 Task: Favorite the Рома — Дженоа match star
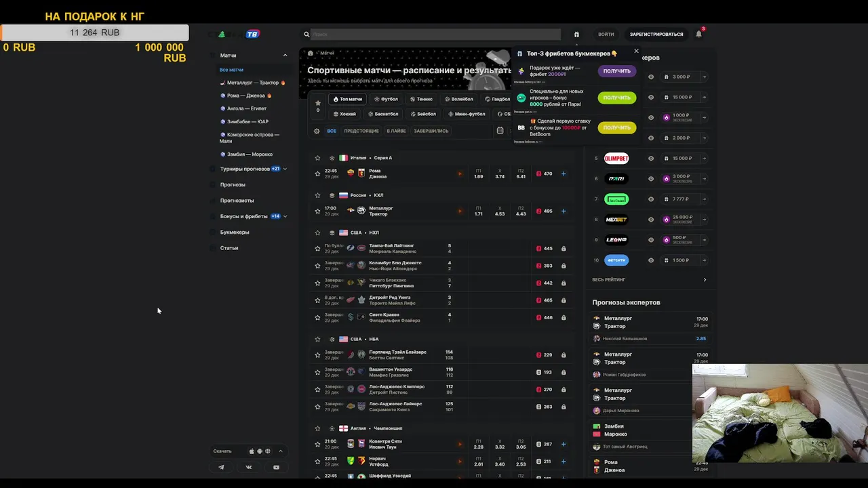[x=317, y=174]
